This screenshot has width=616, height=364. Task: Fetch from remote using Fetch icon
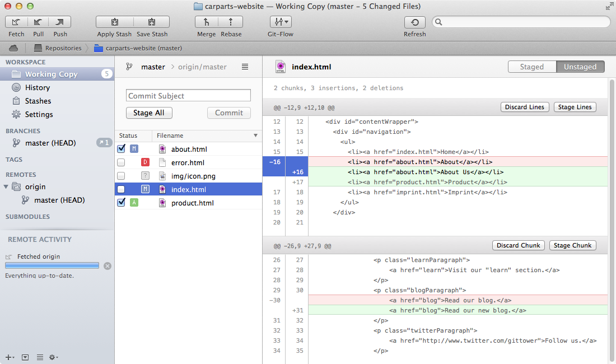coord(16,22)
